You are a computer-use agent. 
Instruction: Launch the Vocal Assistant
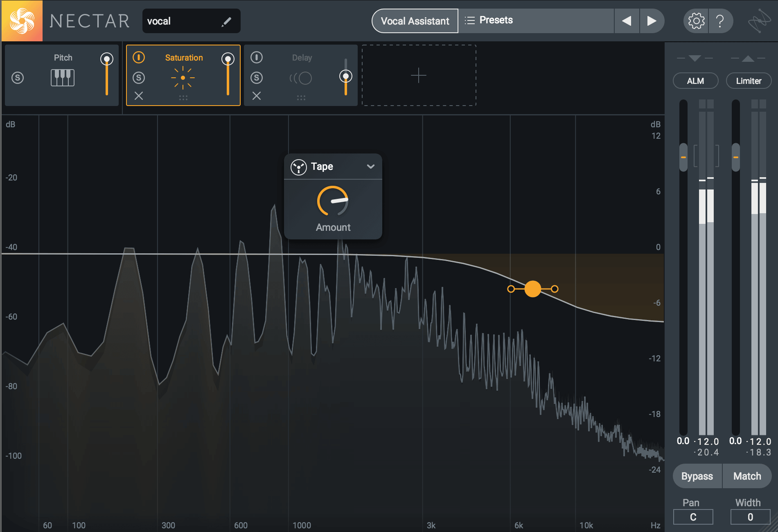click(415, 21)
